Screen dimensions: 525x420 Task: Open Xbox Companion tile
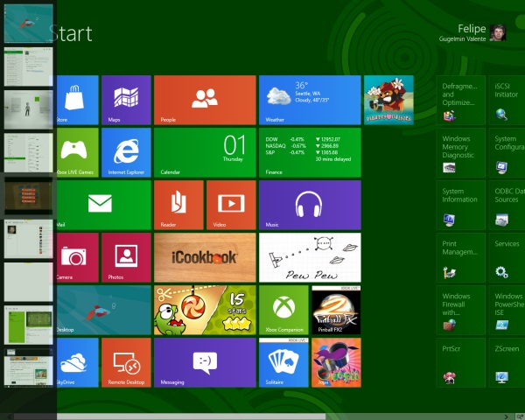pos(283,310)
